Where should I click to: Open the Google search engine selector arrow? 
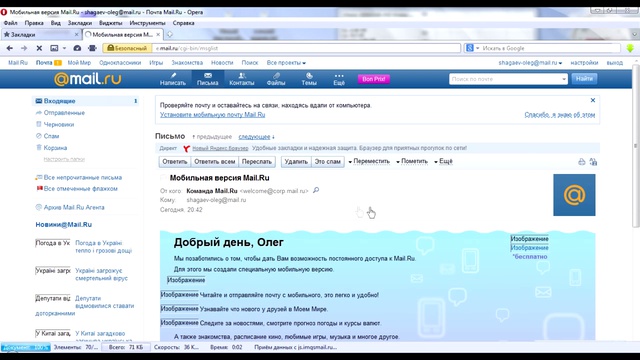coord(478,48)
